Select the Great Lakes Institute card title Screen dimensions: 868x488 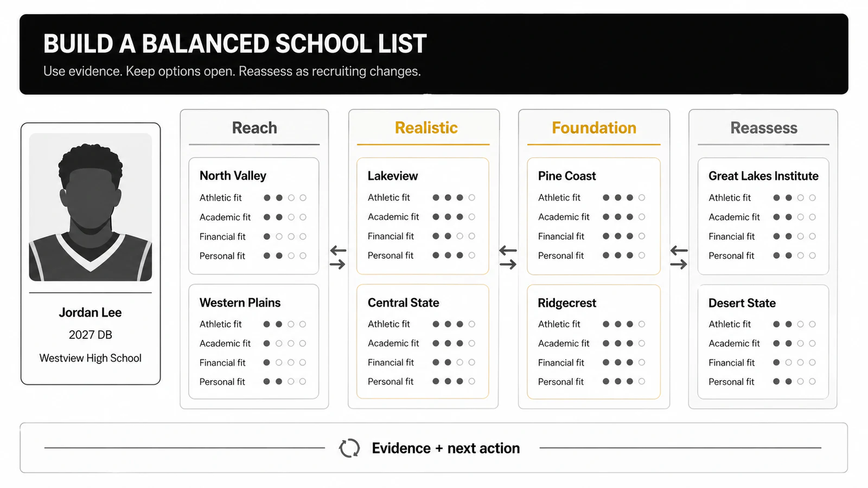coord(763,176)
